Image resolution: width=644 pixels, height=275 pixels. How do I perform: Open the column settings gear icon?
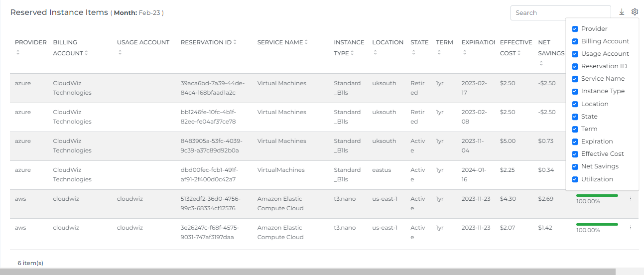coord(635,12)
